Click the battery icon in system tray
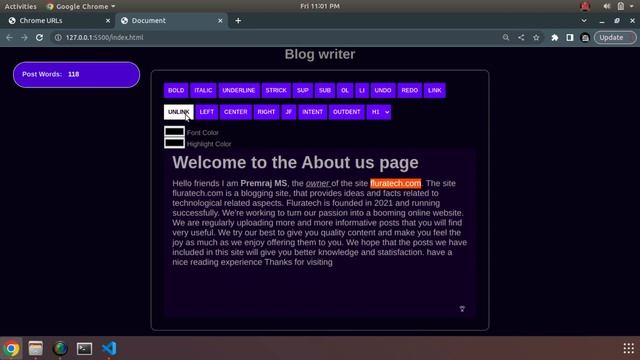640x360 pixels. click(620, 6)
